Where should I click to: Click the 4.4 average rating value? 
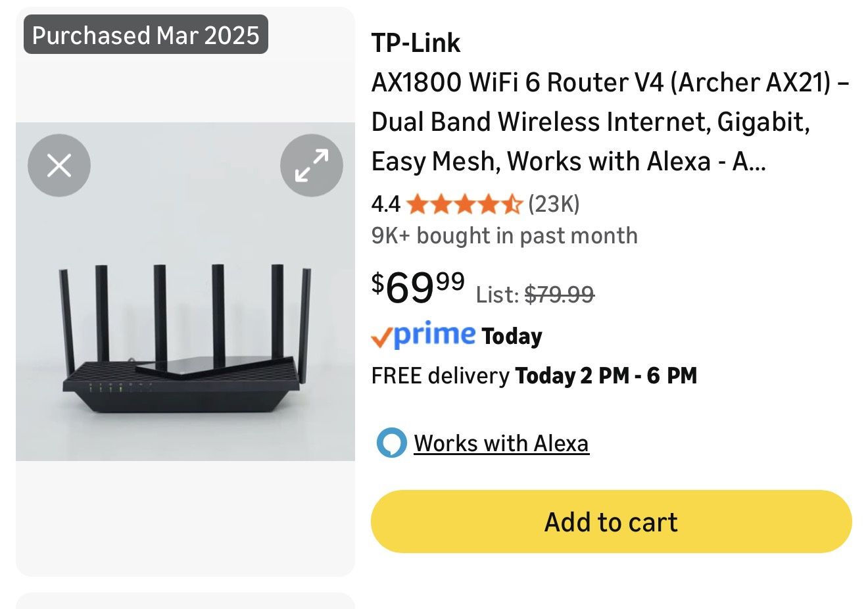pos(385,204)
